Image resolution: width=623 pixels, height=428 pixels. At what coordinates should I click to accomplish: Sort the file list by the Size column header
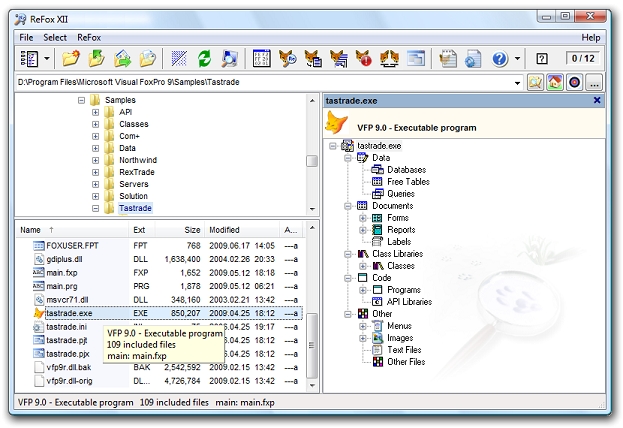[180, 230]
